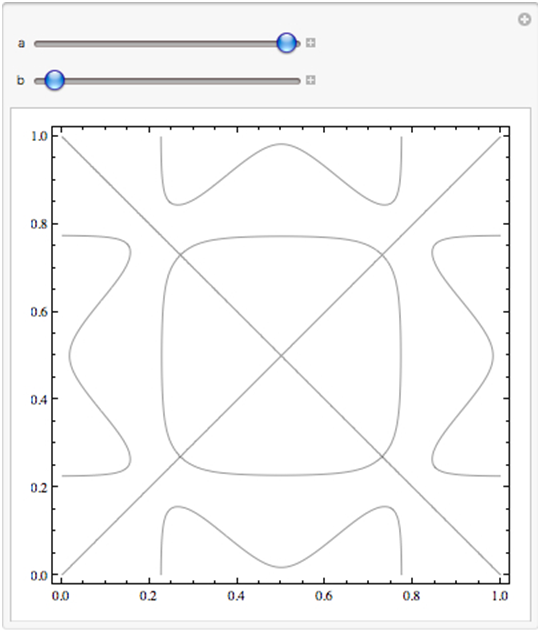Click the 1.0 label on the vertical axis
Screen dimensions: 540x633
(x=39, y=136)
